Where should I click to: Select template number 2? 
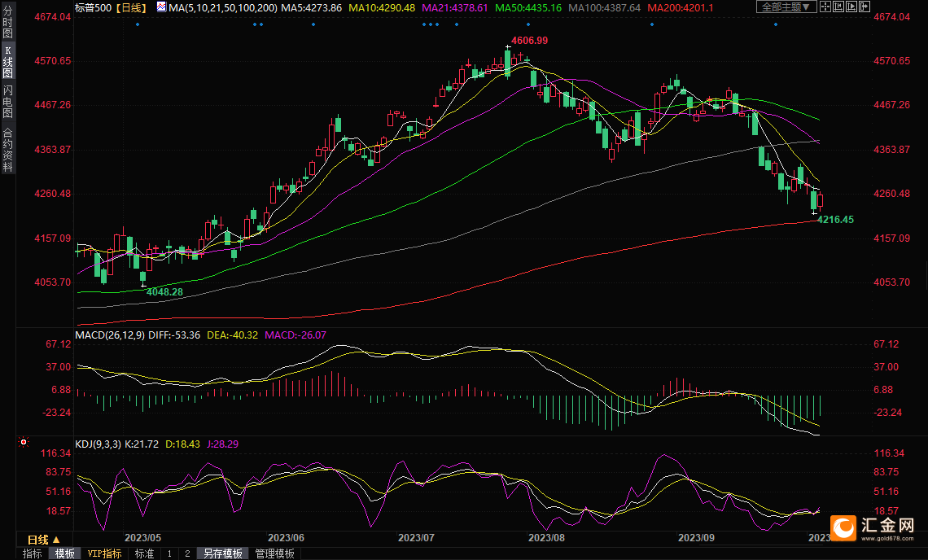tap(187, 553)
